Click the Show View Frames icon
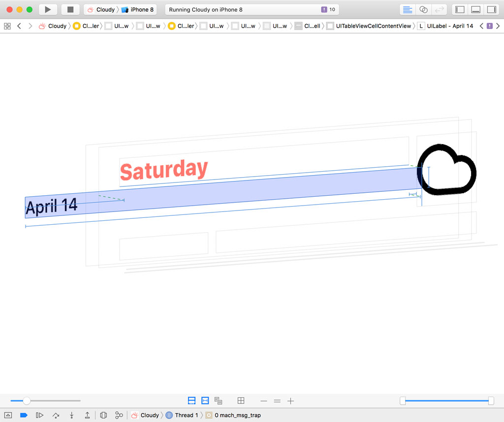 [x=218, y=401]
